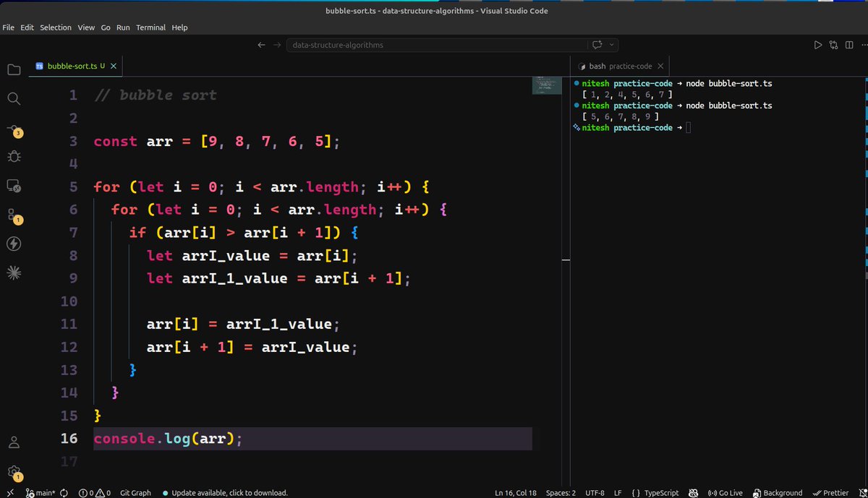868x498 pixels.
Task: Start Go Live server
Action: pyautogui.click(x=726, y=492)
